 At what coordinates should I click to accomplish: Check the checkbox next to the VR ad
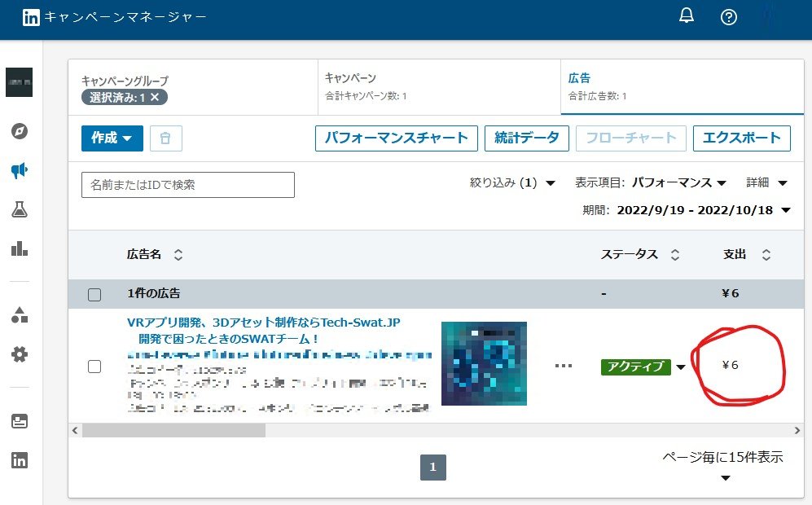(x=94, y=367)
